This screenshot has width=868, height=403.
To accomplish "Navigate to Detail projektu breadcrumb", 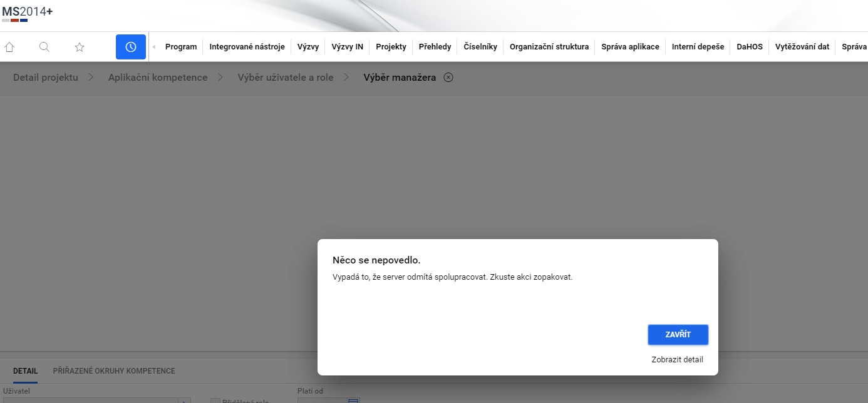I will (x=46, y=78).
